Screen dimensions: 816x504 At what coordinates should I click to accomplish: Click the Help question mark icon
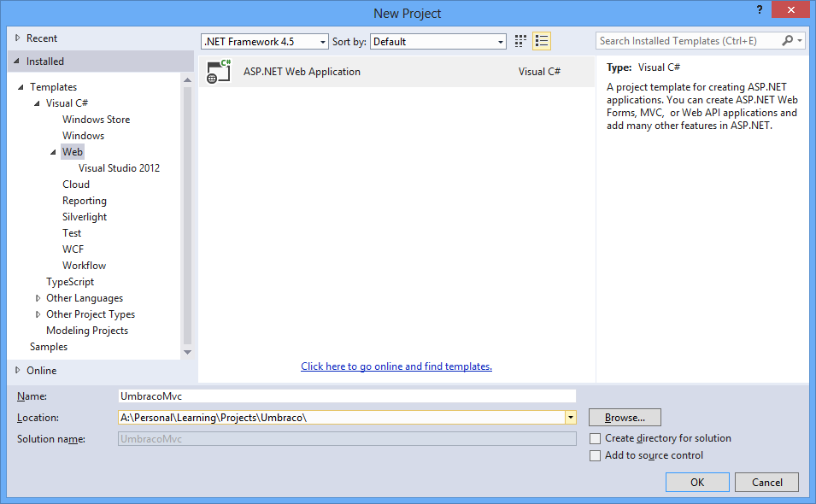coord(760,11)
